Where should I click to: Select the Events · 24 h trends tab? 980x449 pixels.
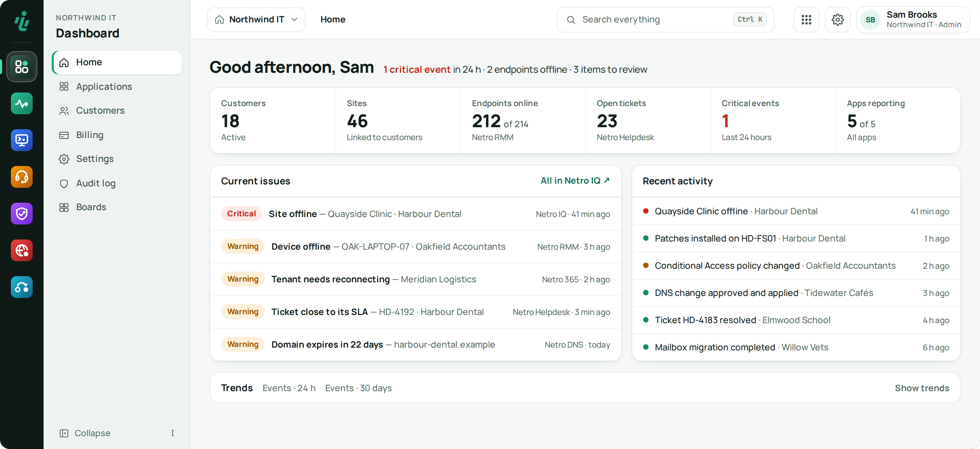[289, 388]
